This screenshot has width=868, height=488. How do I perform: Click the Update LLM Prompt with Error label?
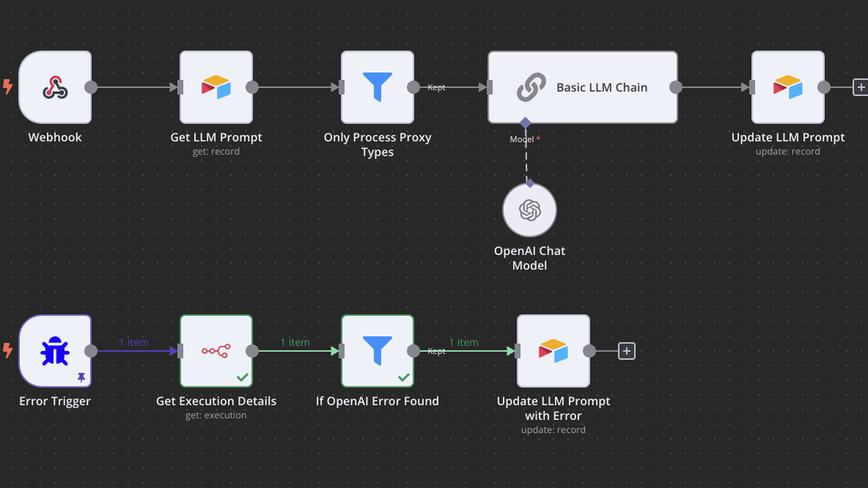pos(553,408)
